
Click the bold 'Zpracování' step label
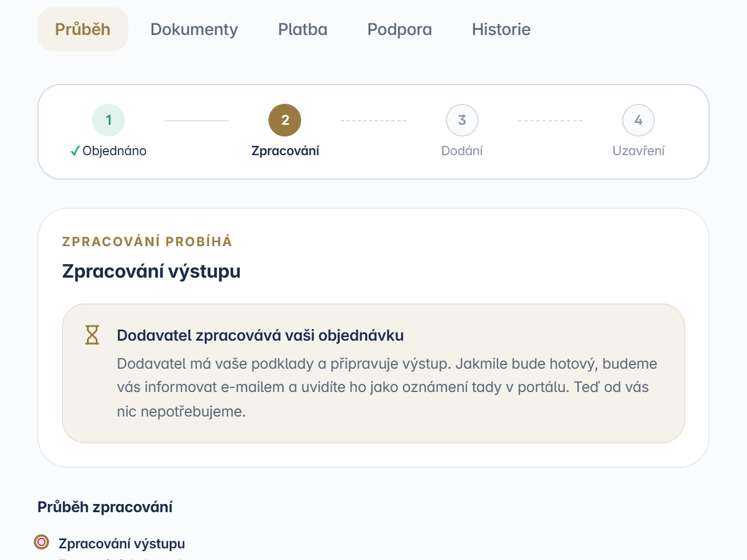pyautogui.click(x=285, y=151)
